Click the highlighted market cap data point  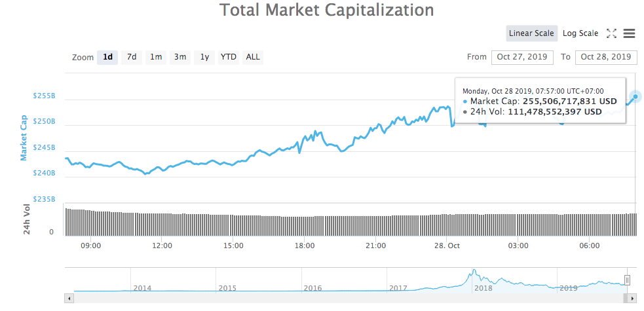pyautogui.click(x=634, y=98)
